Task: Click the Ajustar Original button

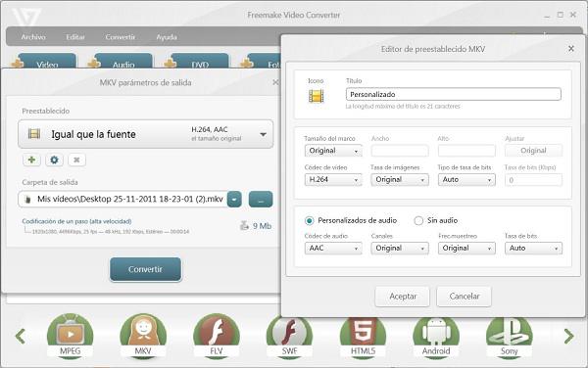Action: (533, 151)
